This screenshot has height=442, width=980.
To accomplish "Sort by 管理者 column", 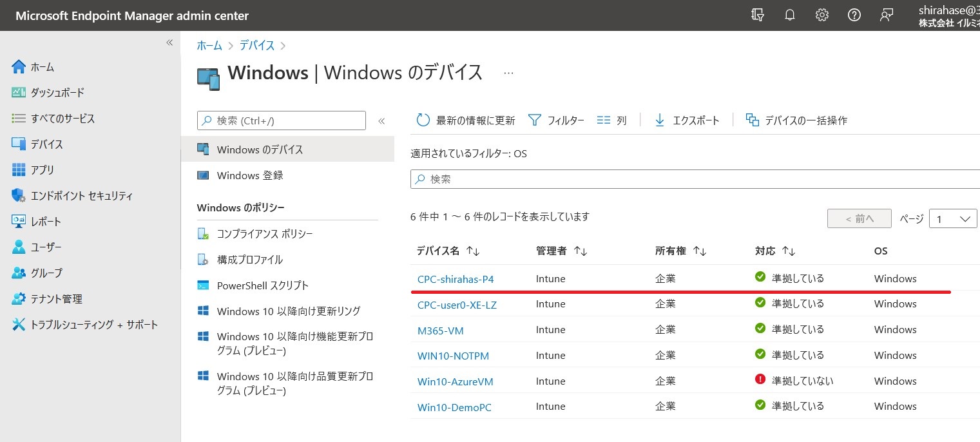I will click(x=561, y=251).
